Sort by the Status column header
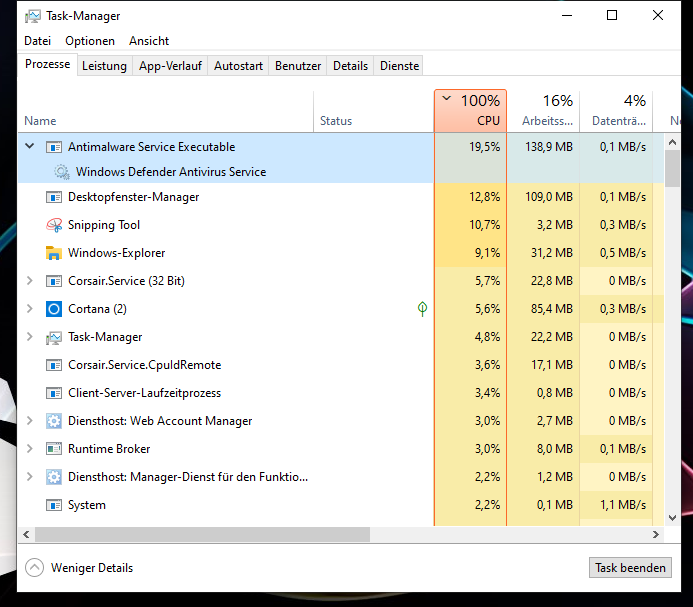Viewport: 693px width, 607px height. pyautogui.click(x=374, y=111)
